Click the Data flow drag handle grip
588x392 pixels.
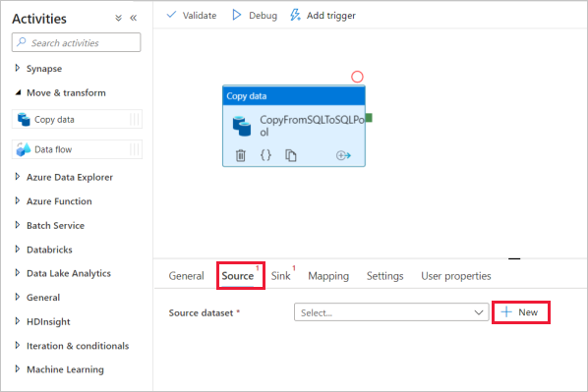click(x=135, y=149)
